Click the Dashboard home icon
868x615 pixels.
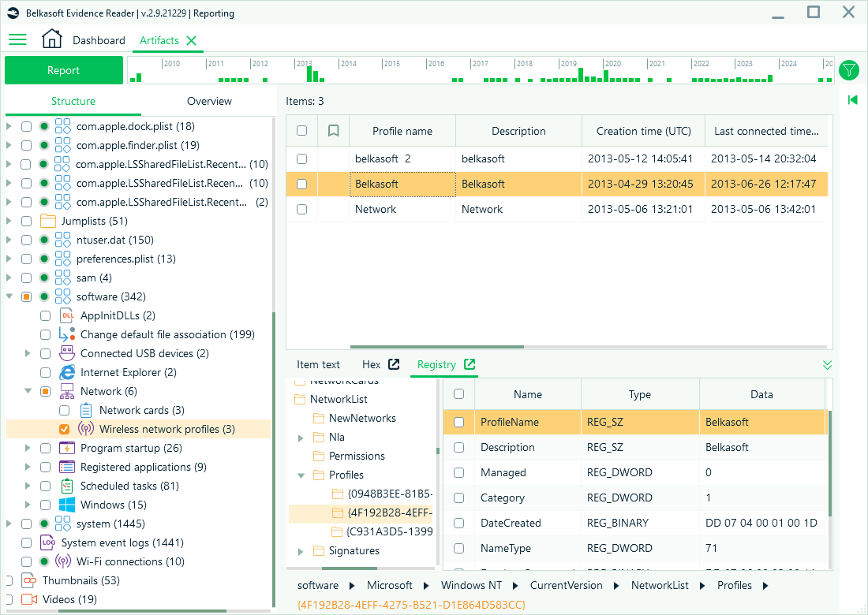point(52,39)
